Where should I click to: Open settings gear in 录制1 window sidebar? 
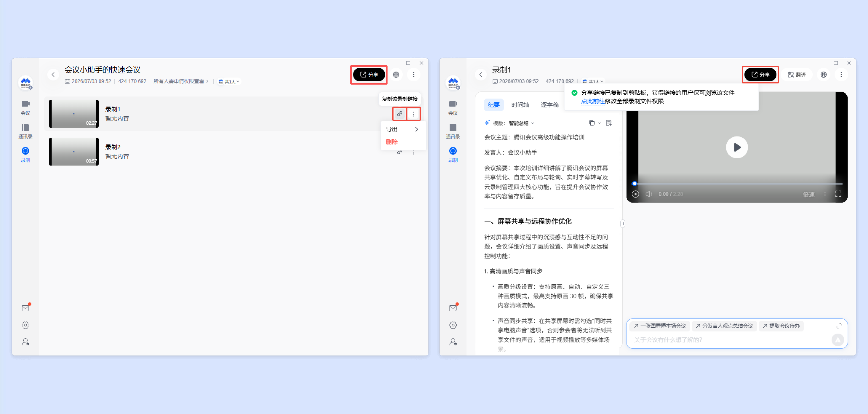[453, 325]
